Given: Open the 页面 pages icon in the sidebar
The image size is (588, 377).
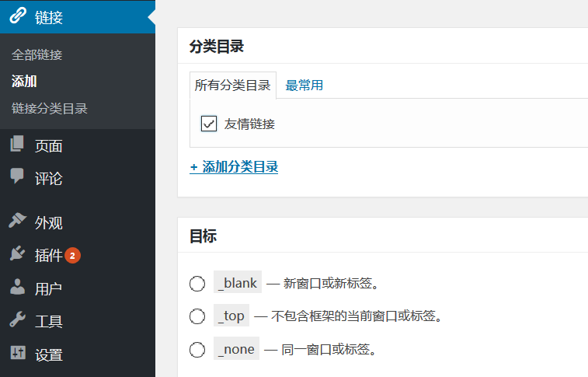Looking at the screenshot, I should tap(17, 144).
